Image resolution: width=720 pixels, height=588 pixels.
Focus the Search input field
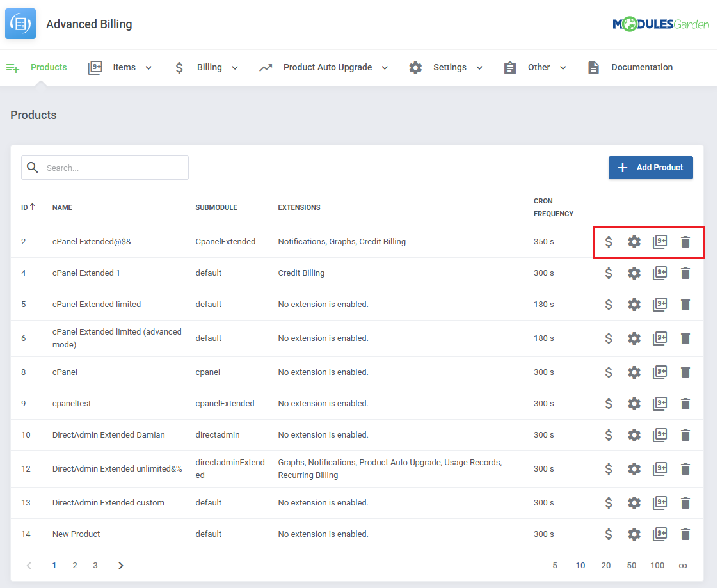pos(105,168)
